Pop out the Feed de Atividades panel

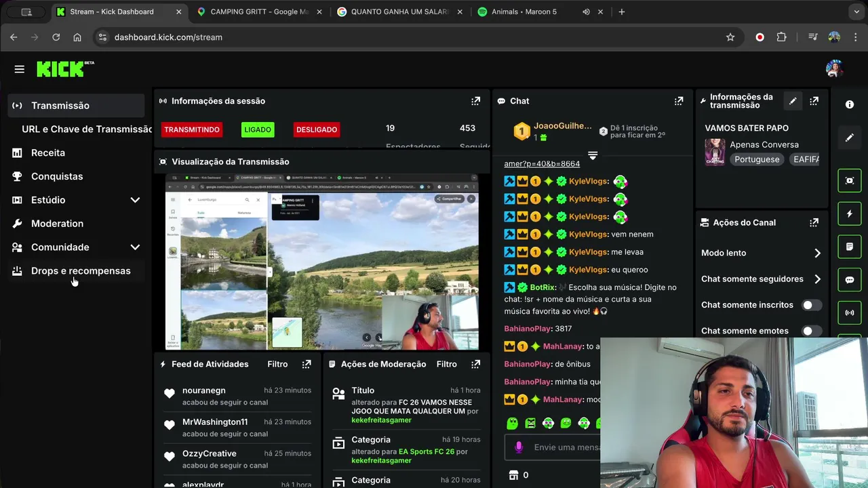point(307,364)
